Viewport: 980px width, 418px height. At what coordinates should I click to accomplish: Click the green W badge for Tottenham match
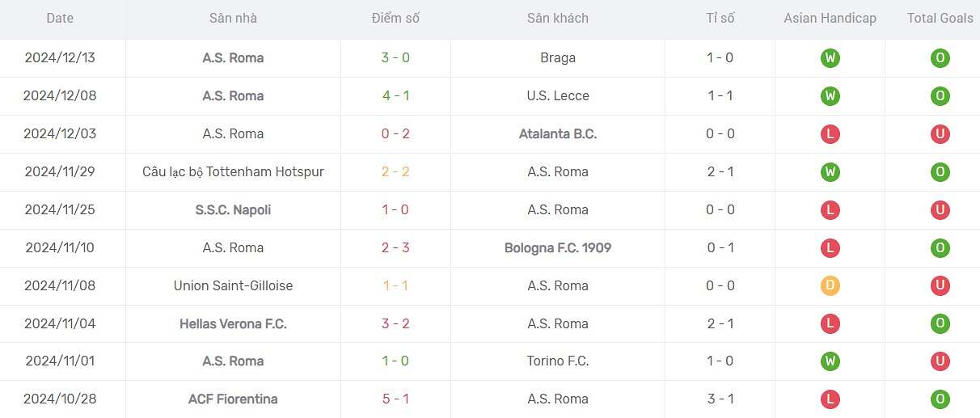[830, 172]
